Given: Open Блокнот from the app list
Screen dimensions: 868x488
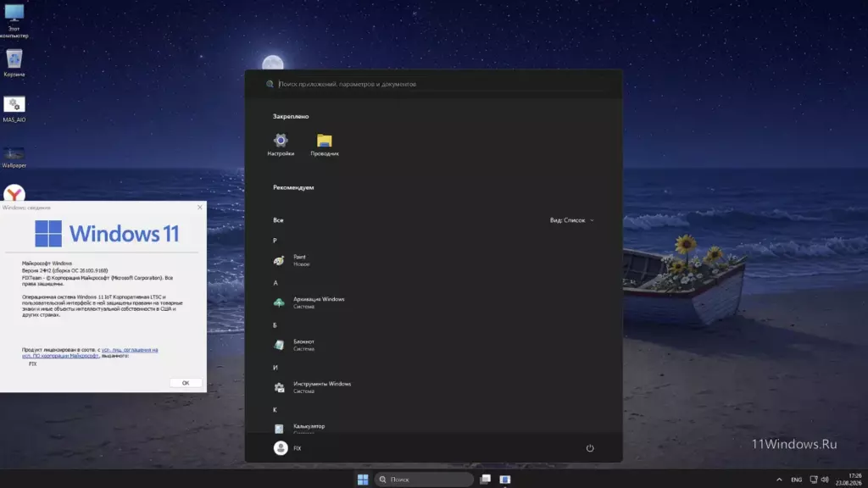Looking at the screenshot, I should [431, 345].
